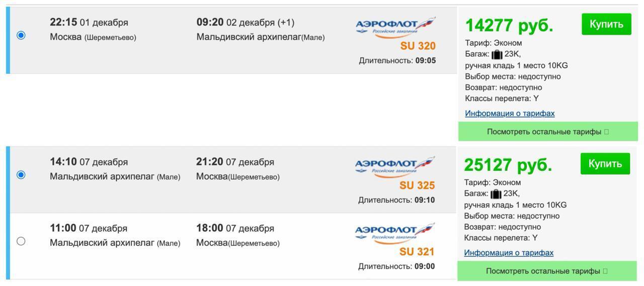Click the 18:00 arrival time in Moscow
This screenshot has height=286, width=644.
tap(209, 228)
